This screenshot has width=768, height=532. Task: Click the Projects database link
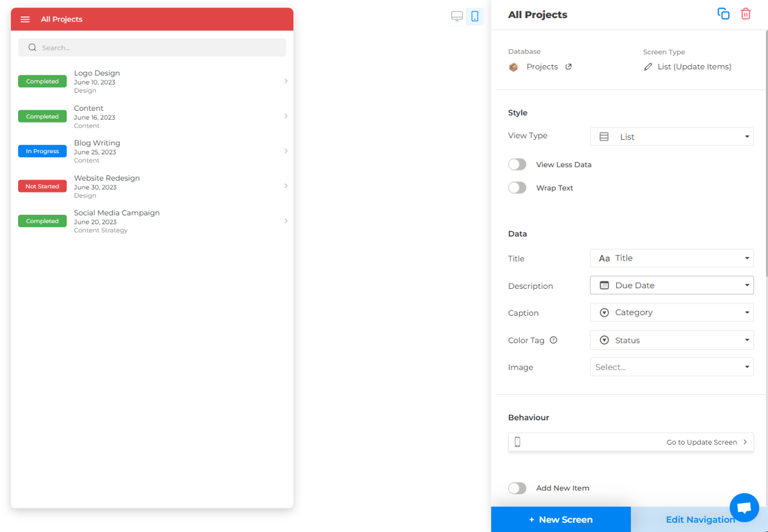542,66
